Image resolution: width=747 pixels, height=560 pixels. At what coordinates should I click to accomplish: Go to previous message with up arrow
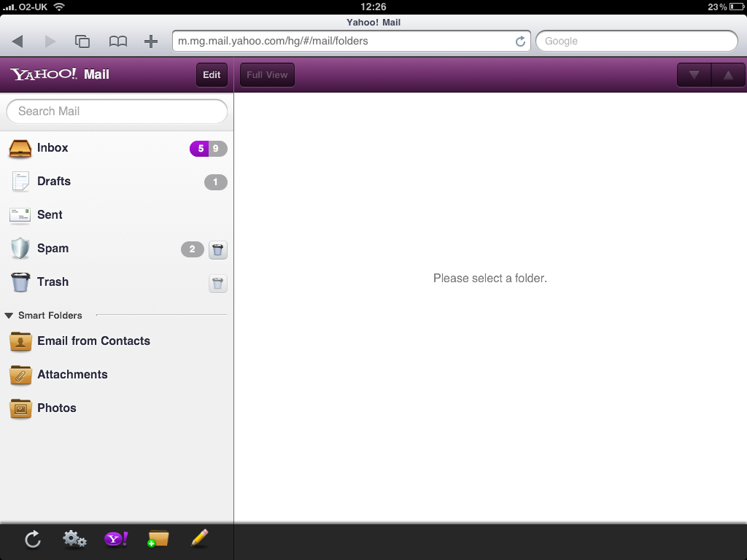pyautogui.click(x=728, y=75)
